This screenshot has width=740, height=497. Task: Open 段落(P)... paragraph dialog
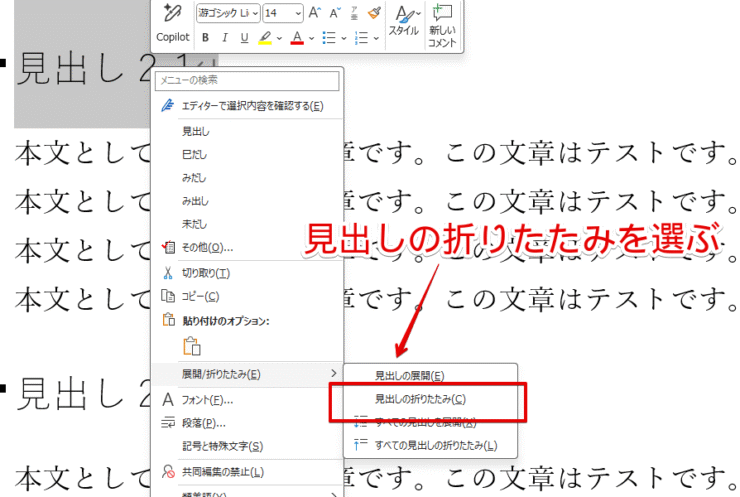pos(247,423)
